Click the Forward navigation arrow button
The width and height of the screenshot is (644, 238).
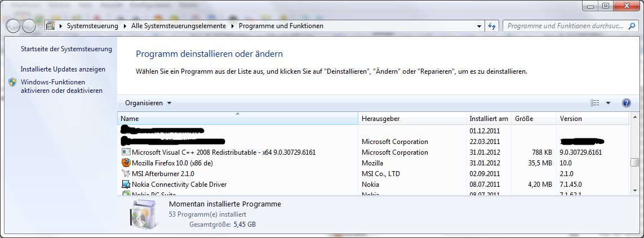[29, 26]
